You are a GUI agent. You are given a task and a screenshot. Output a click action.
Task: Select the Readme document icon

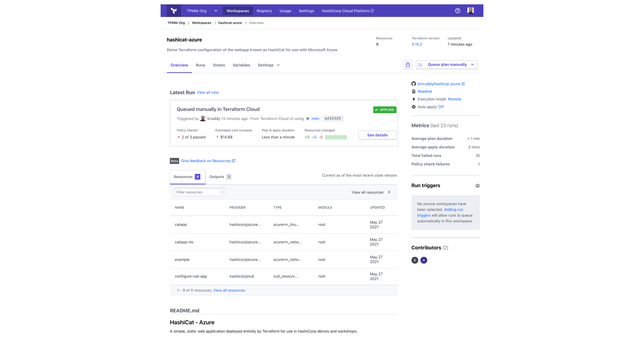point(414,91)
